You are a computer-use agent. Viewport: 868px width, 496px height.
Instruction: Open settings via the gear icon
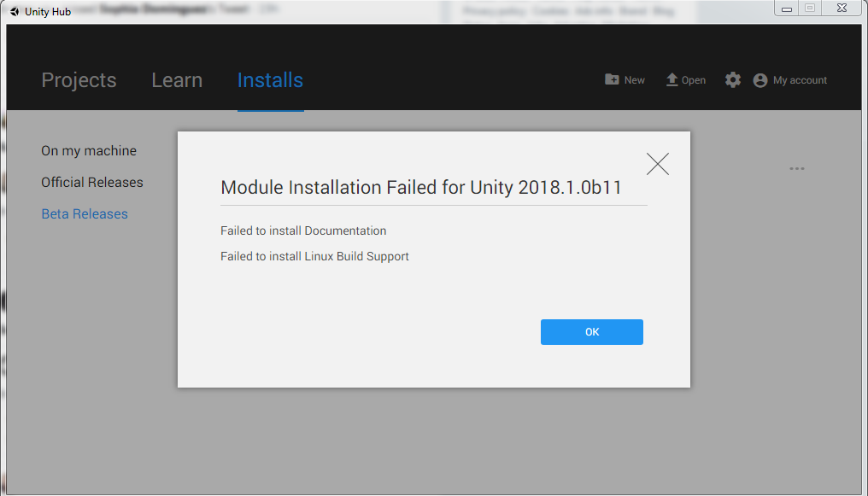point(733,79)
